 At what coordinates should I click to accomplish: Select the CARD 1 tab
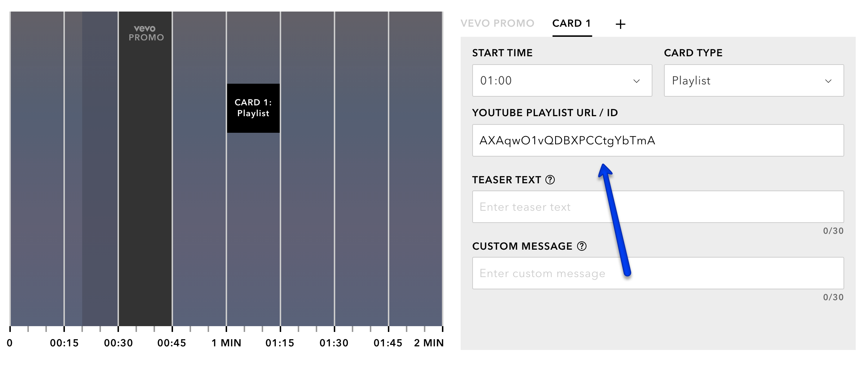[x=572, y=23]
